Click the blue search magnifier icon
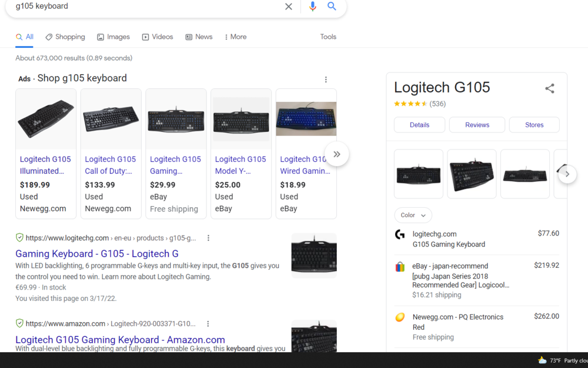588x368 pixels. (x=332, y=6)
